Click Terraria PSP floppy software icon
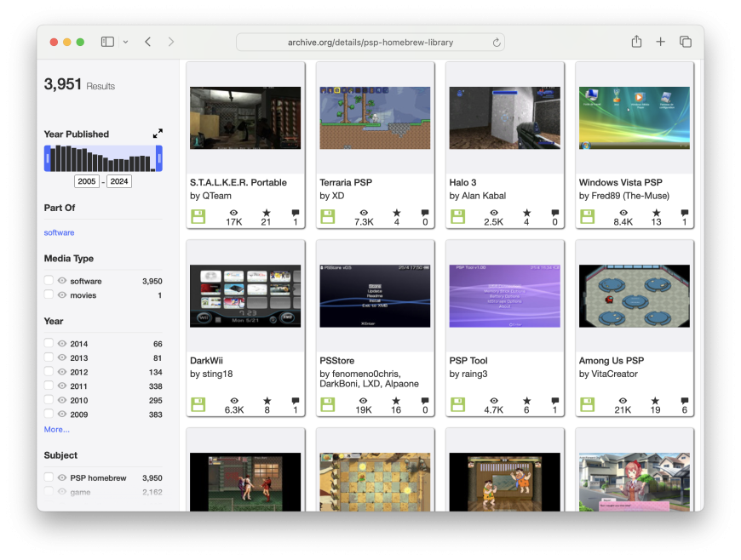Image resolution: width=741 pixels, height=560 pixels. [x=328, y=217]
